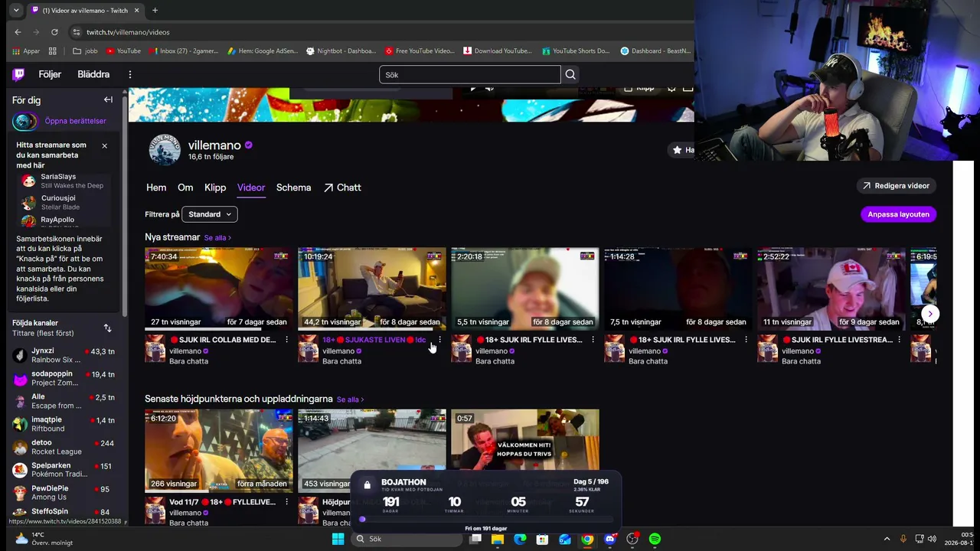Open Microsoft Edge from the taskbar
The image size is (980, 551).
[x=520, y=539]
